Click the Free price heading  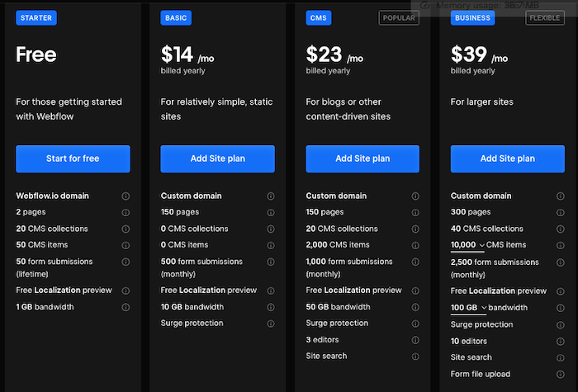click(x=36, y=54)
